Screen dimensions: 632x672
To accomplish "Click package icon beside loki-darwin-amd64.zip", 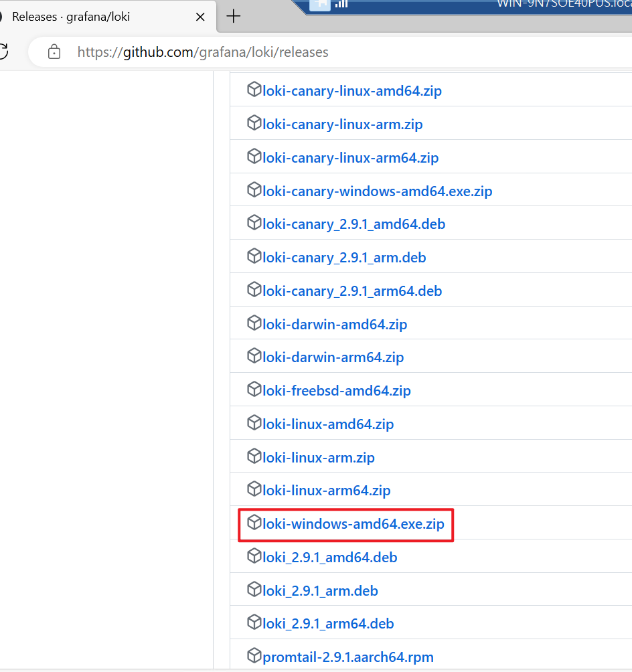I will click(254, 323).
